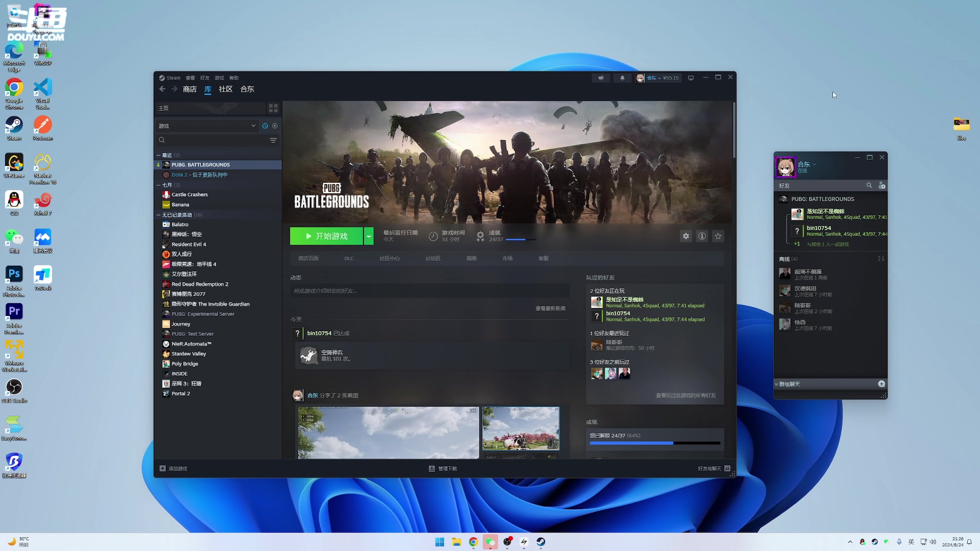
Task: Go to the 商店 tab
Action: point(190,89)
